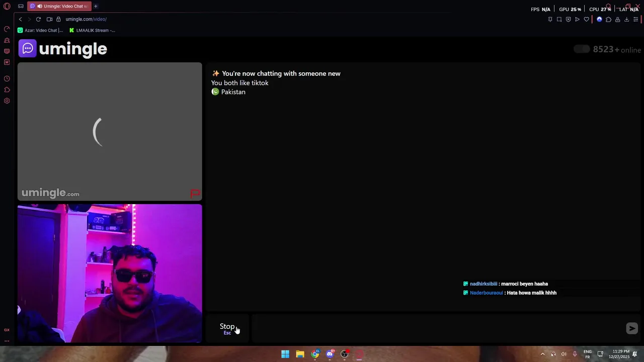Open GX Cleaner broom icon in sidebar
This screenshot has width=644, height=362.
pos(7,40)
